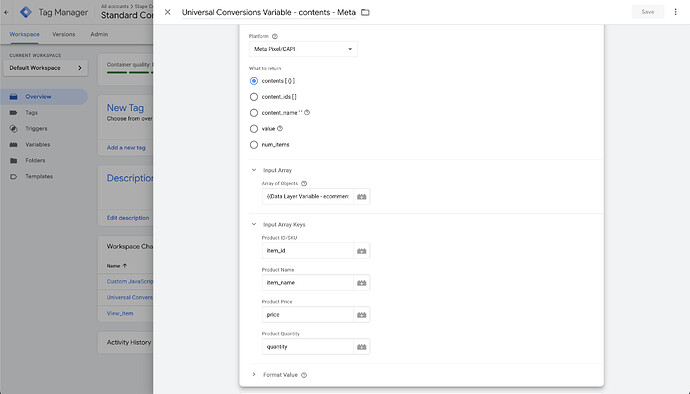
Task: Open the Platform dropdown
Action: (x=303, y=49)
